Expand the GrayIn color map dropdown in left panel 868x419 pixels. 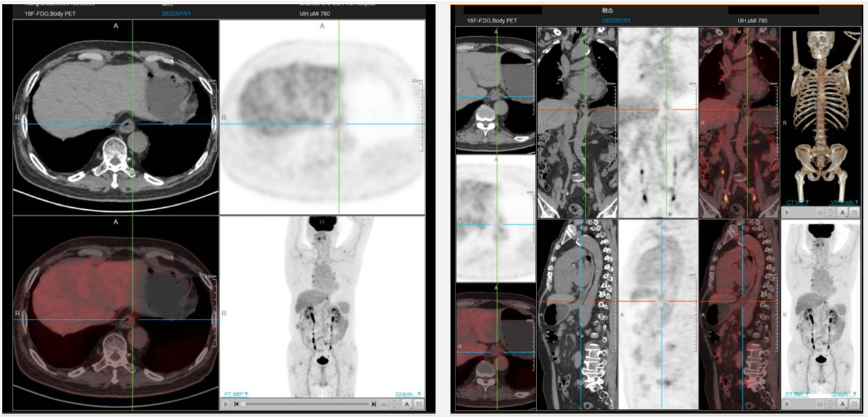point(408,394)
